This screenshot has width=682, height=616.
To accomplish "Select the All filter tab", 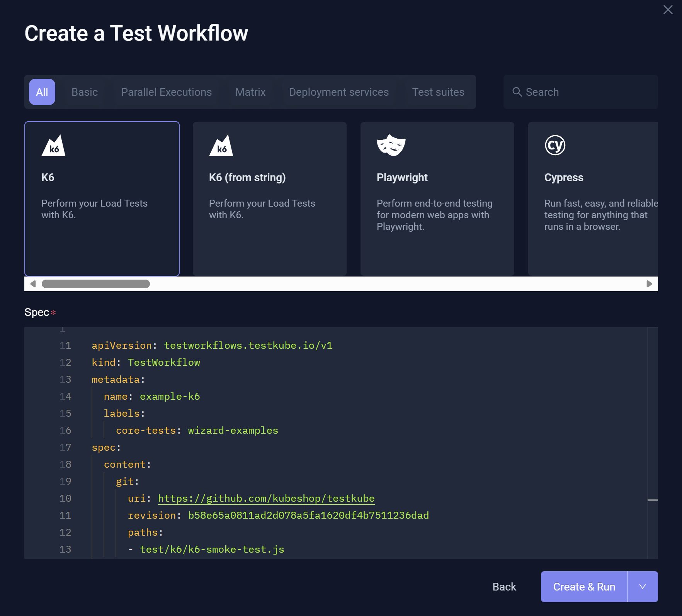I will (42, 92).
